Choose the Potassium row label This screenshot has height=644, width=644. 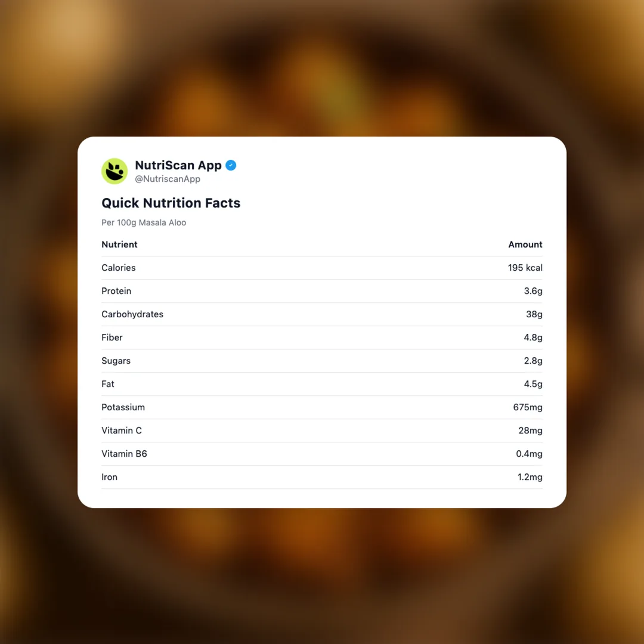pyautogui.click(x=123, y=407)
